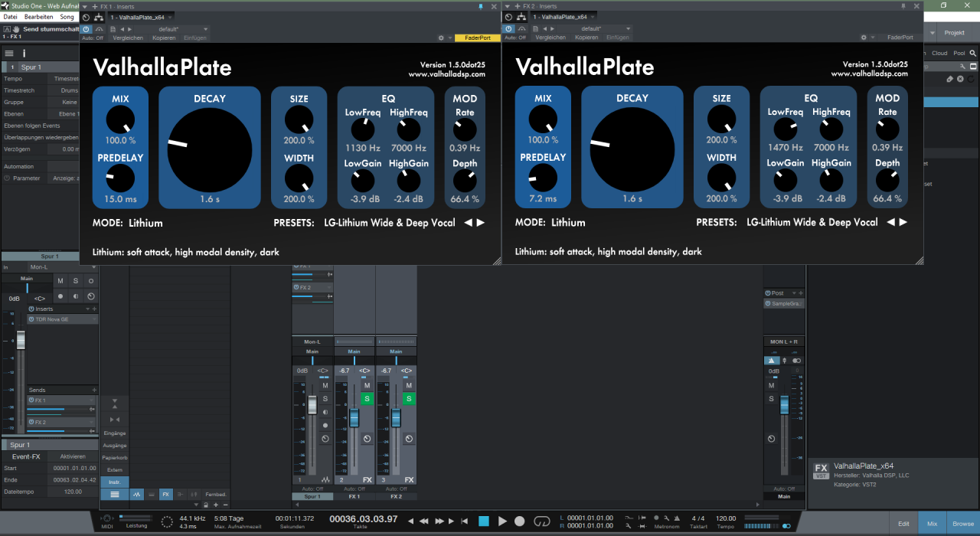Show Ausgänge in mixer console

point(114,445)
